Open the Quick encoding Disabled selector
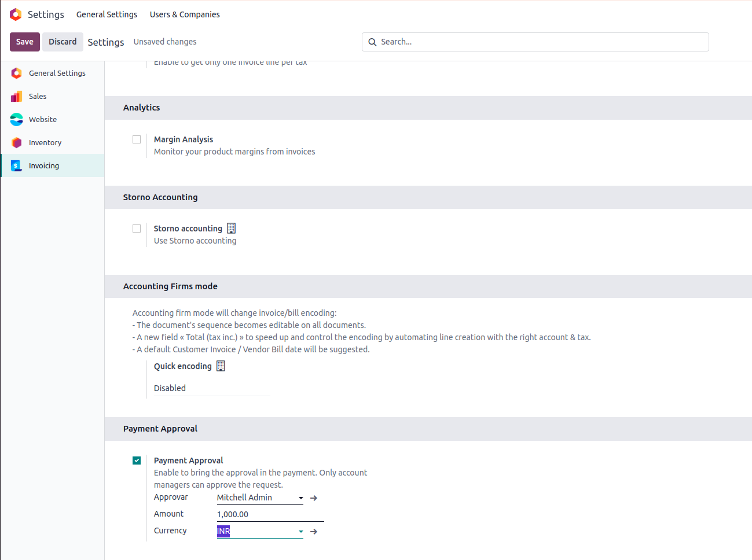 tap(210, 388)
